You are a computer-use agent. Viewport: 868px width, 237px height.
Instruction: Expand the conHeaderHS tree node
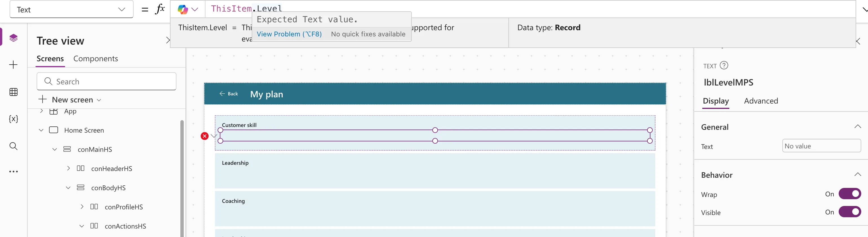click(68, 168)
